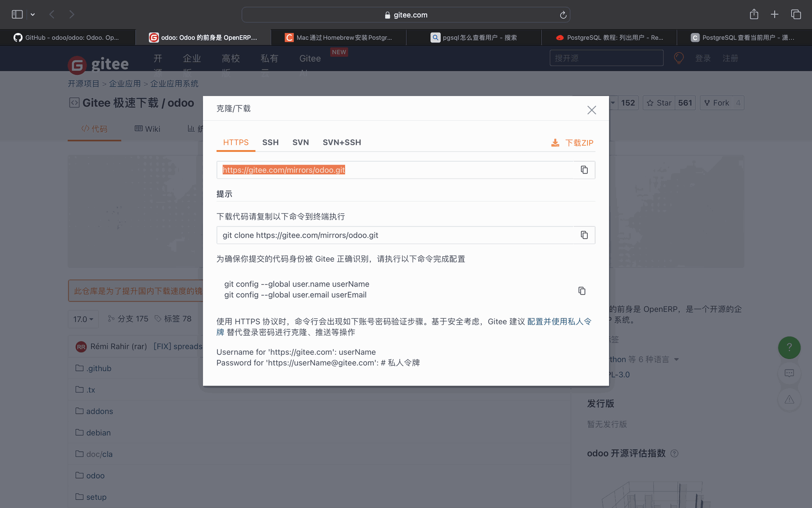Click the Rémi Rahir commit author
Image resolution: width=812 pixels, height=508 pixels.
click(118, 347)
